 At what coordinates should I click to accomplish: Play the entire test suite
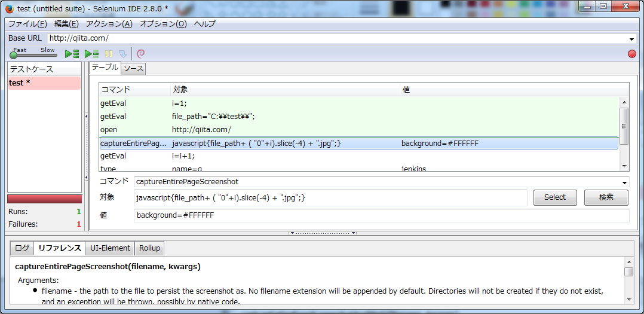tap(72, 54)
